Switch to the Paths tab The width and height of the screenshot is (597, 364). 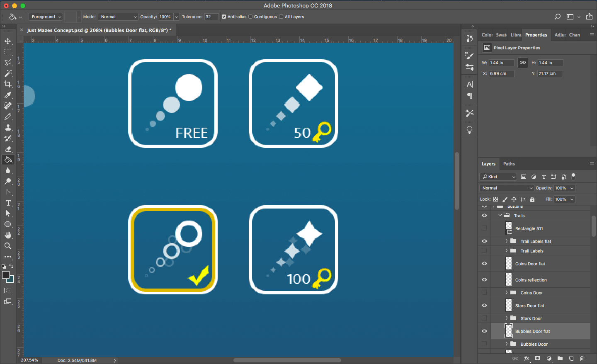[509, 164]
